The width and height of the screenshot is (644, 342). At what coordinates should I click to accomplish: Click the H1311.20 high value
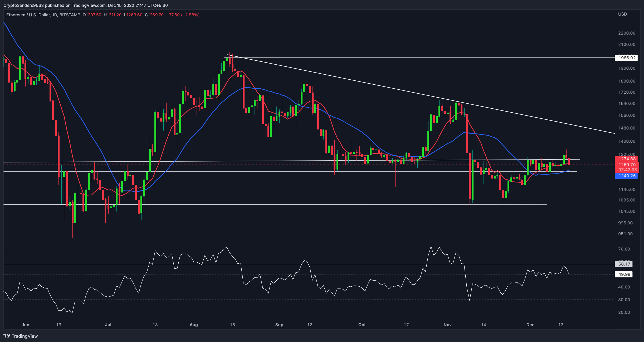click(113, 15)
